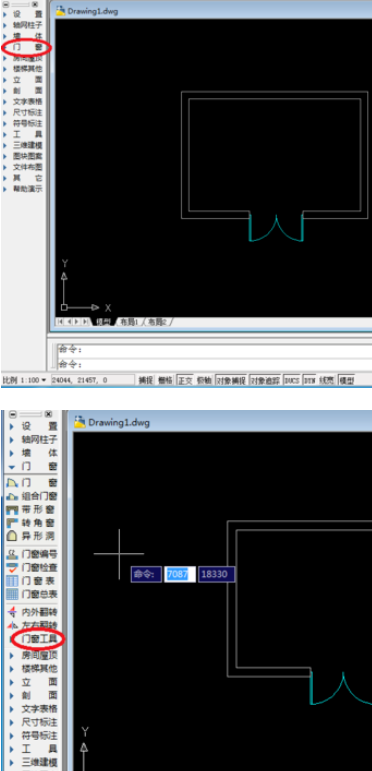Toggle DYN dynamic input
The height and width of the screenshot is (771, 372).
309,380
